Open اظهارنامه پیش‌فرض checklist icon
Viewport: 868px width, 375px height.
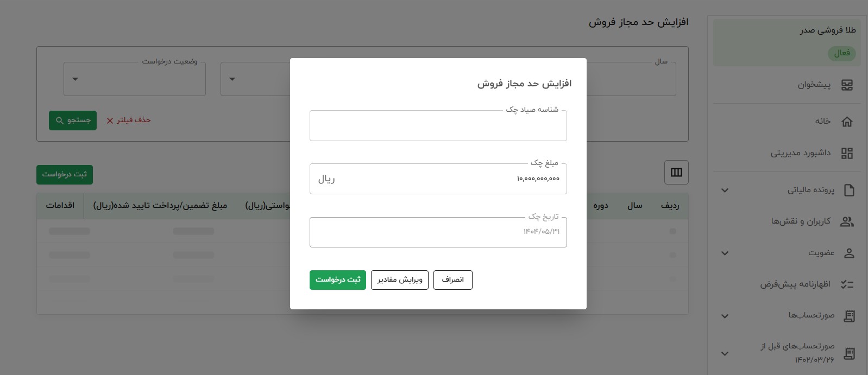point(847,284)
